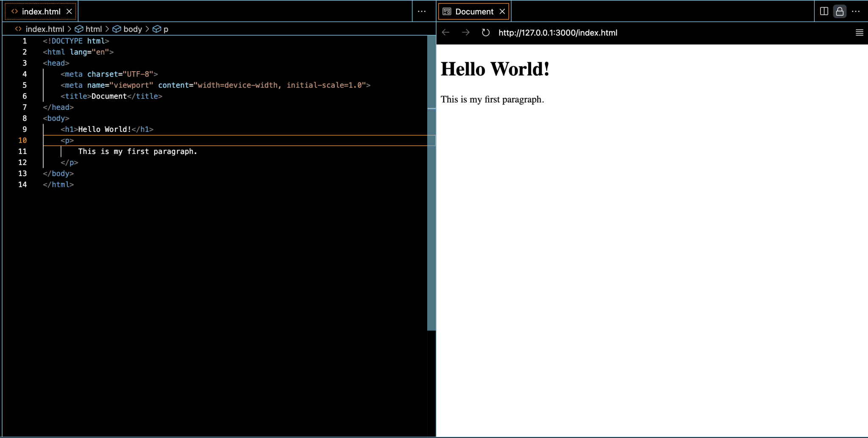Close the Document preview tab
Screen dimensions: 868x438
502,11
